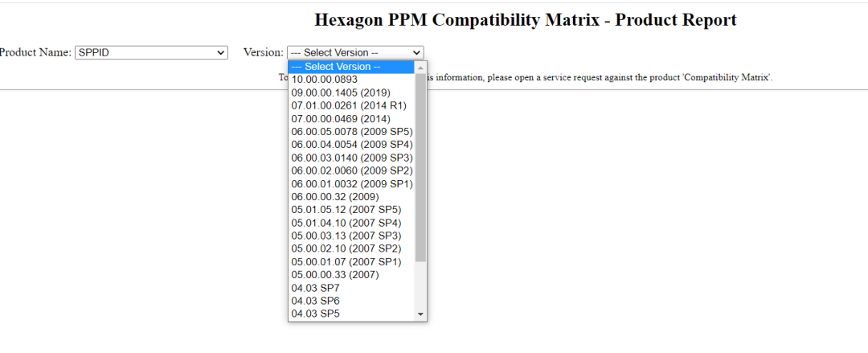Pick version 07.01.00.0261 (2014 R1)
868x353 pixels.
(x=351, y=105)
